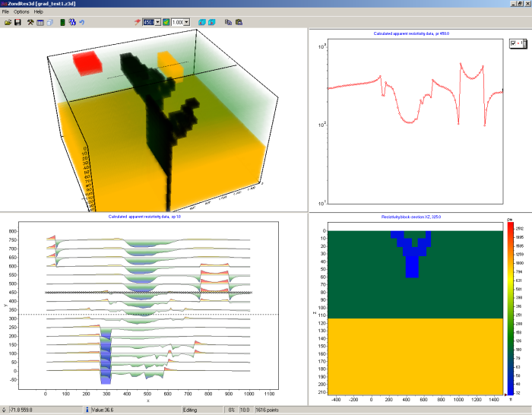Toggle the legend checkbox in the resistivity graph
Screen dimensions: 532x415
tap(515, 43)
